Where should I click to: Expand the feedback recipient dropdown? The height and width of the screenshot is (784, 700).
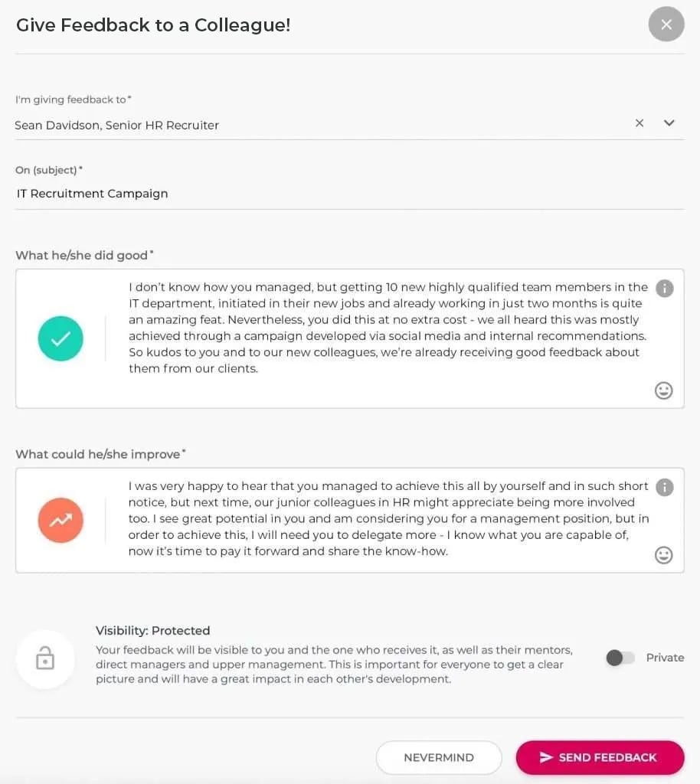pos(668,122)
